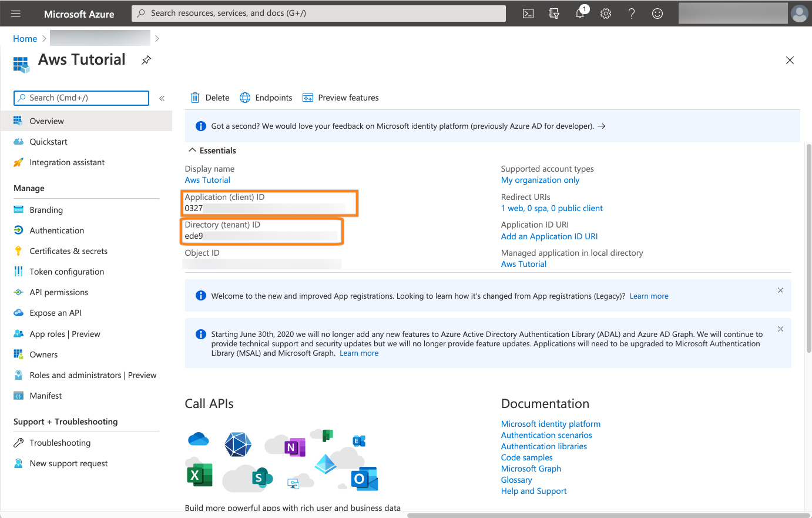
Task: Collapse the left sidebar menu
Action: coord(162,98)
